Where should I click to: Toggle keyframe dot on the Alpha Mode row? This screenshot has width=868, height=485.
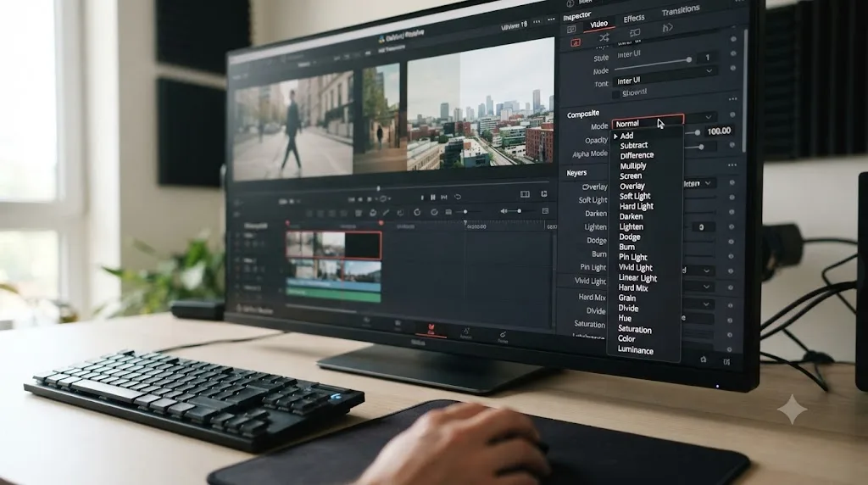tap(732, 145)
